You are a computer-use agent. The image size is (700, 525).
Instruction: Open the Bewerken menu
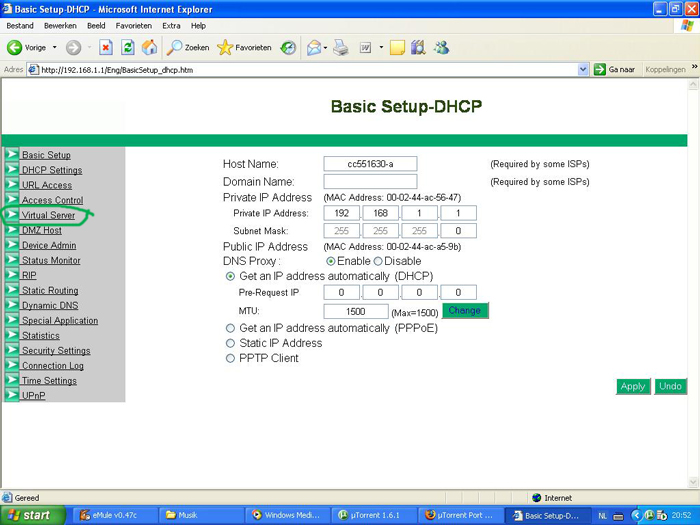(60, 26)
